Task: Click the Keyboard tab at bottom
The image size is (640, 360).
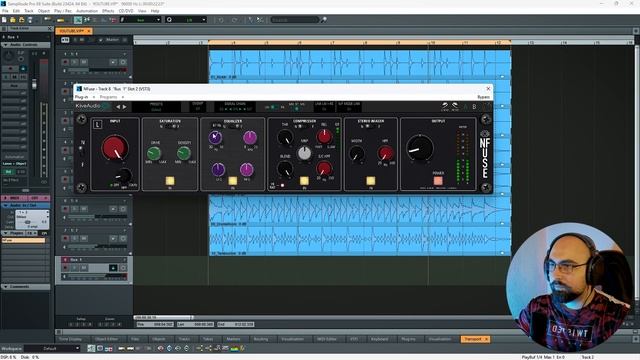Action: pyautogui.click(x=379, y=339)
